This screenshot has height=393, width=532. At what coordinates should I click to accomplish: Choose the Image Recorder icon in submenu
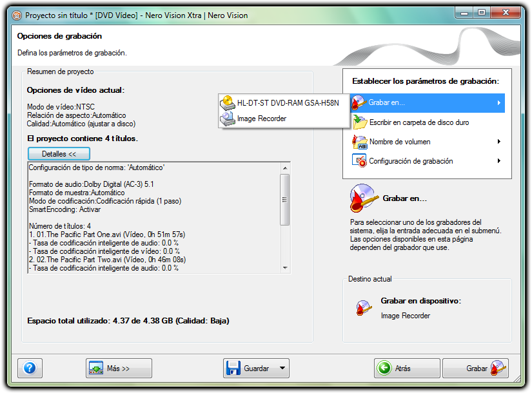[x=228, y=119]
